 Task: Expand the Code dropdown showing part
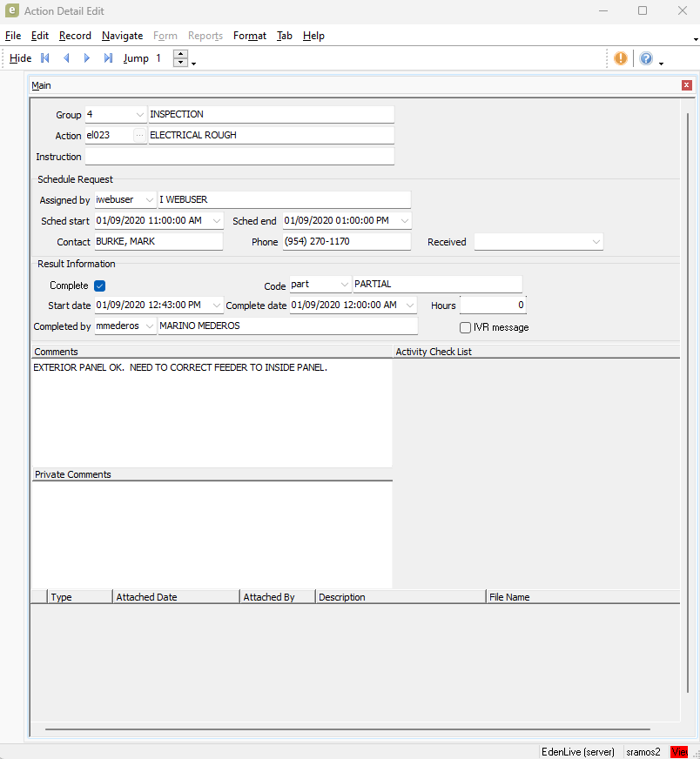coord(345,285)
